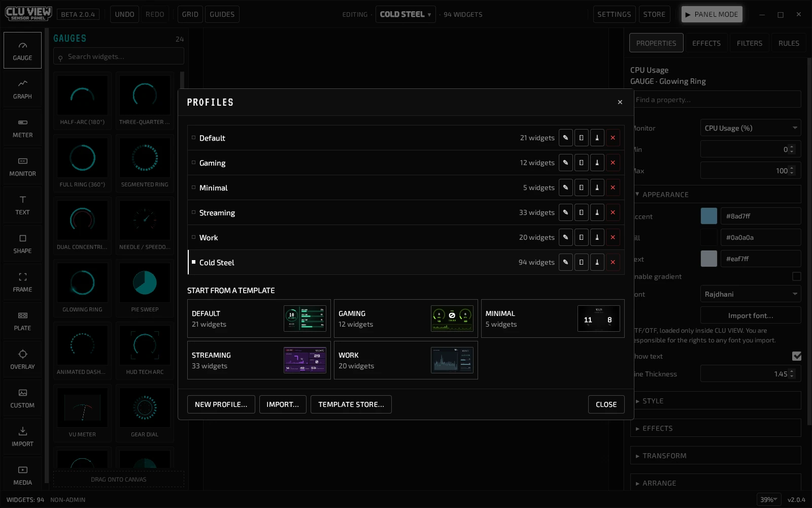Viewport: 812px width, 508px height.
Task: Expand the Transform section
Action: pyautogui.click(x=716, y=456)
